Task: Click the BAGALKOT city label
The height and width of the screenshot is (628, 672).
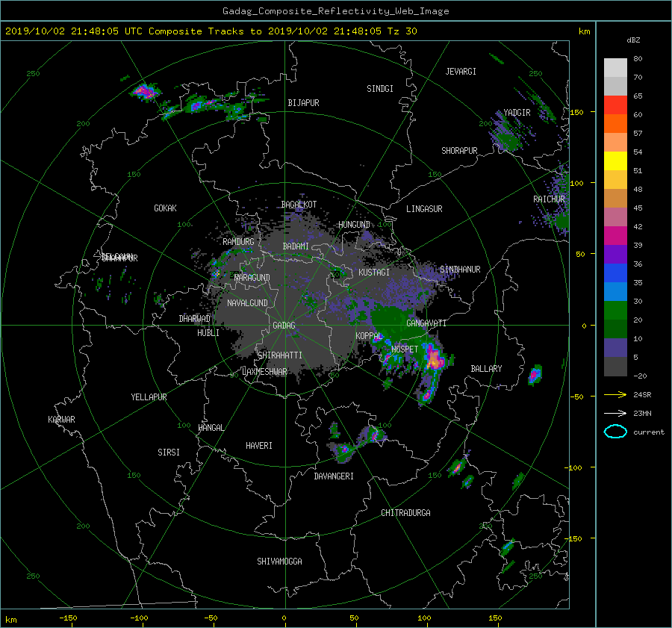Action: coord(299,205)
